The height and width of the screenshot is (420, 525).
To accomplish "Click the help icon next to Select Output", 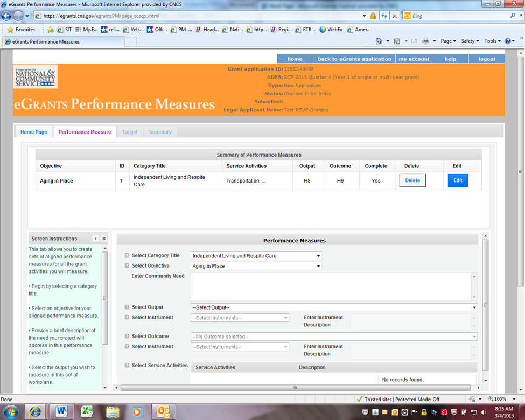I will 127,307.
